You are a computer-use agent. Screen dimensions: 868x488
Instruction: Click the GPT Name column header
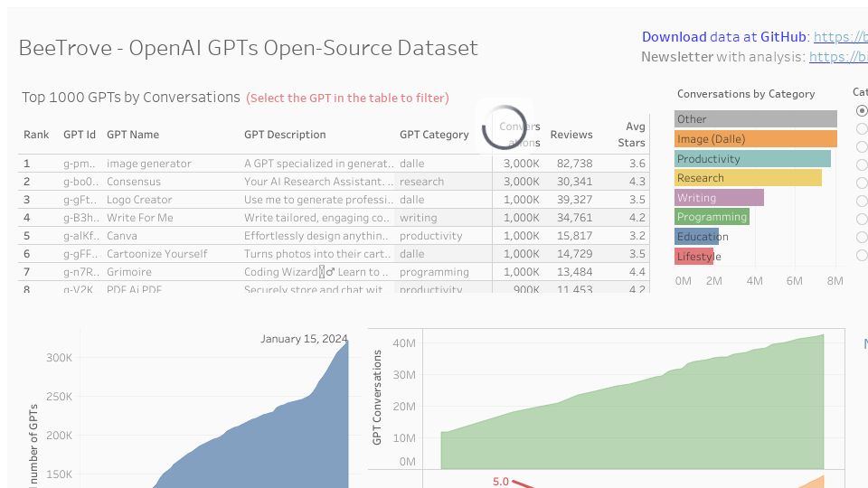(133, 135)
